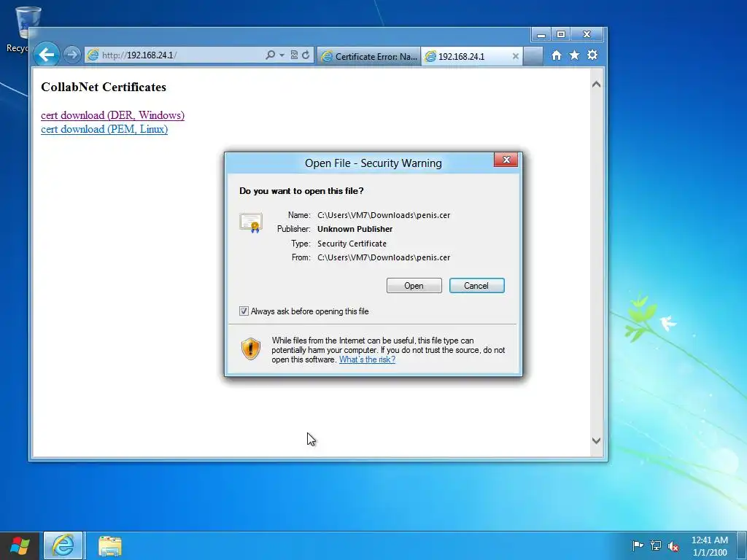Open cert download (DER, Windows) link

(x=112, y=115)
